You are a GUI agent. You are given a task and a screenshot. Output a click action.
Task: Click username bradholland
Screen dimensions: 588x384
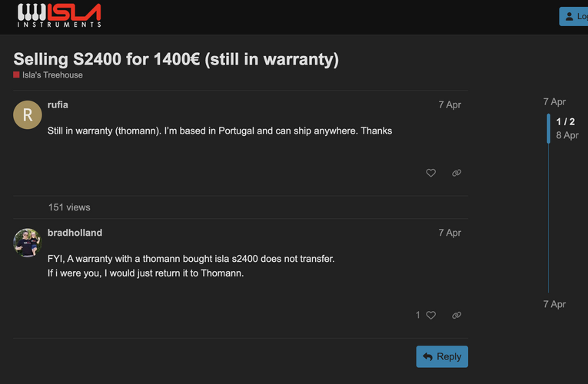75,233
